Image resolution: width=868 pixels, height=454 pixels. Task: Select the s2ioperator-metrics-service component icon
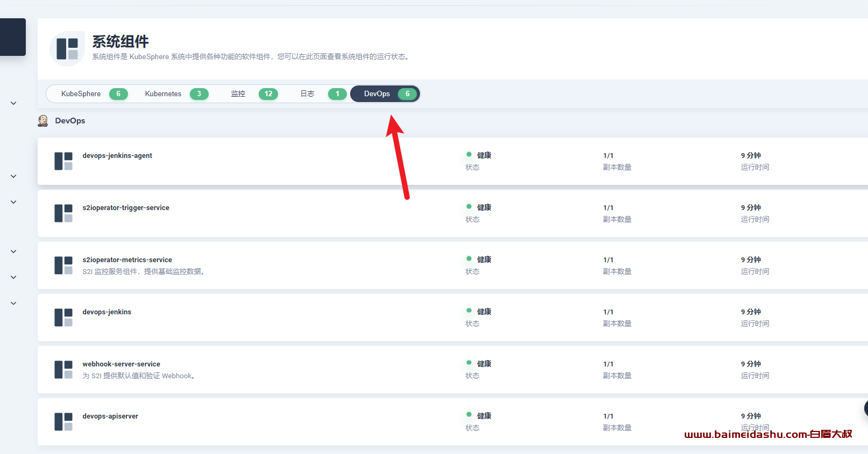coord(63,265)
